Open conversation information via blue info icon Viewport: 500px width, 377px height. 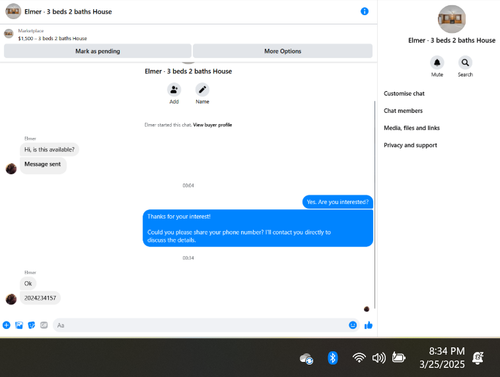(364, 11)
